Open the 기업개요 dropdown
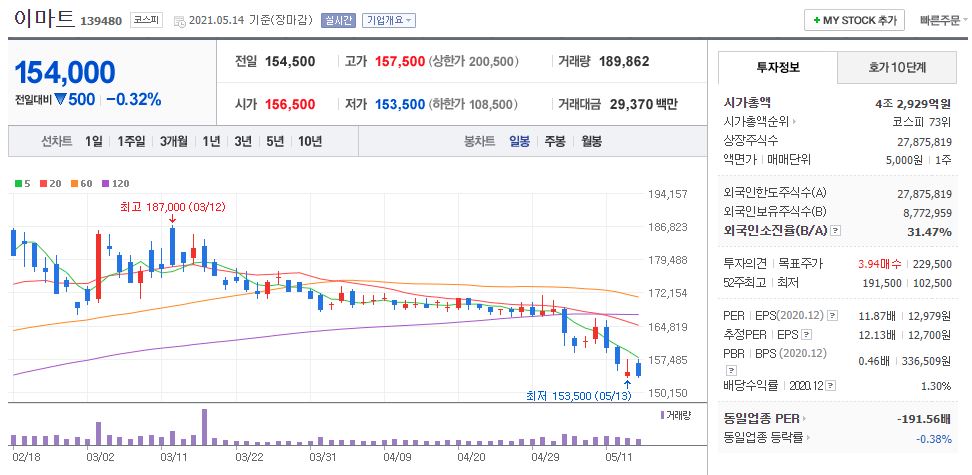The image size is (972, 475). (389, 20)
